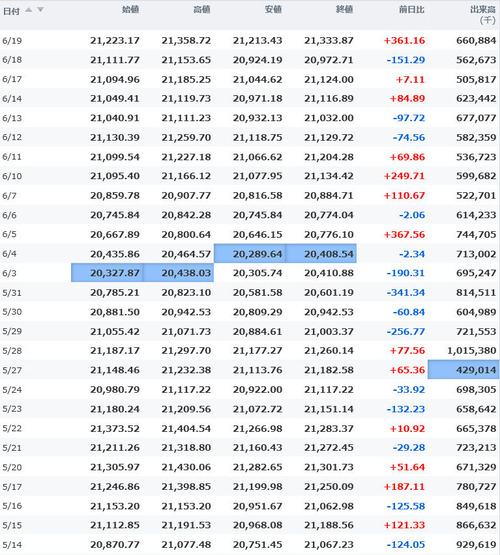The height and width of the screenshot is (555, 500).
Task: Select the change value -2.06
Action: coord(412,215)
